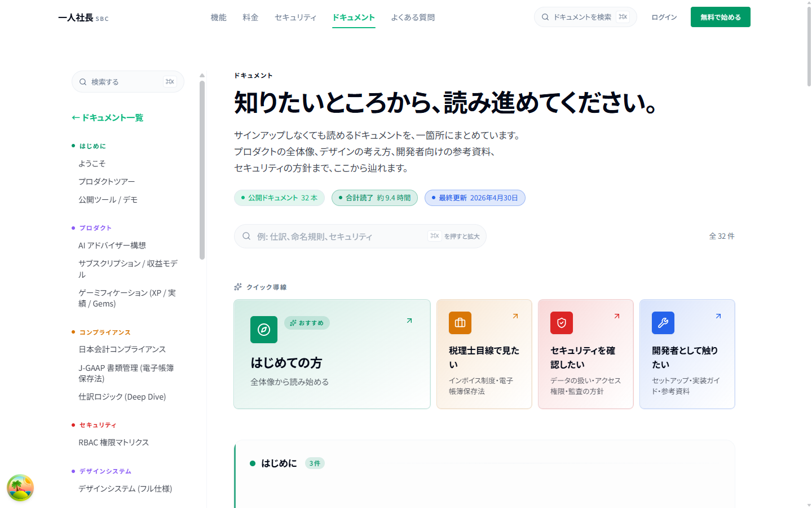Open ようこそ in the sidebar

tap(92, 163)
